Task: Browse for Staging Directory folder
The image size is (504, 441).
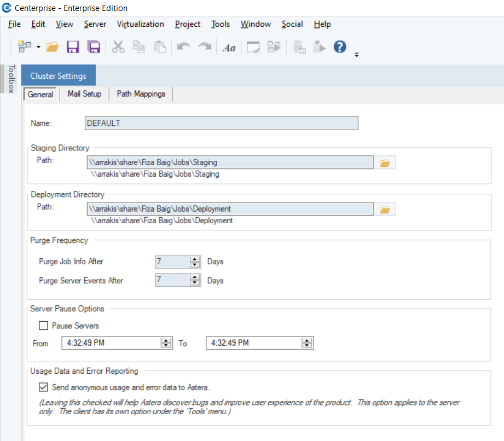Action: [x=385, y=163]
